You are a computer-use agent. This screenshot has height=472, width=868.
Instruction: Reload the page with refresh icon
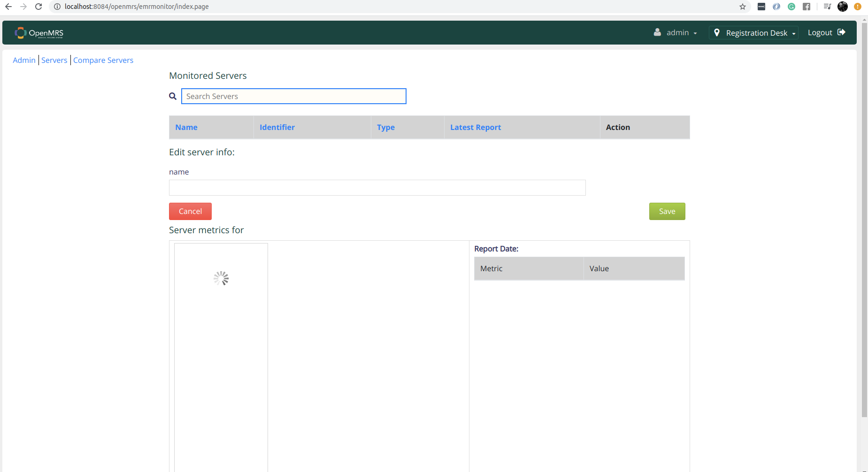tap(38, 7)
